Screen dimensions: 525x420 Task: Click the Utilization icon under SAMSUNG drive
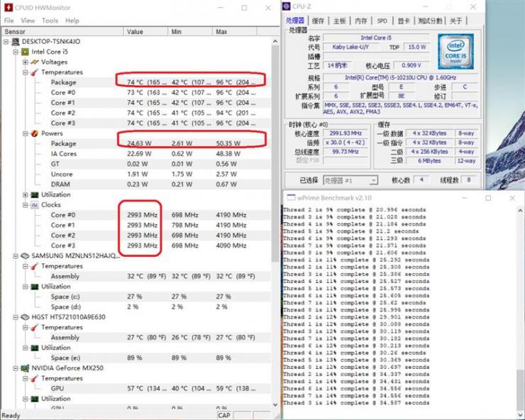point(35,287)
